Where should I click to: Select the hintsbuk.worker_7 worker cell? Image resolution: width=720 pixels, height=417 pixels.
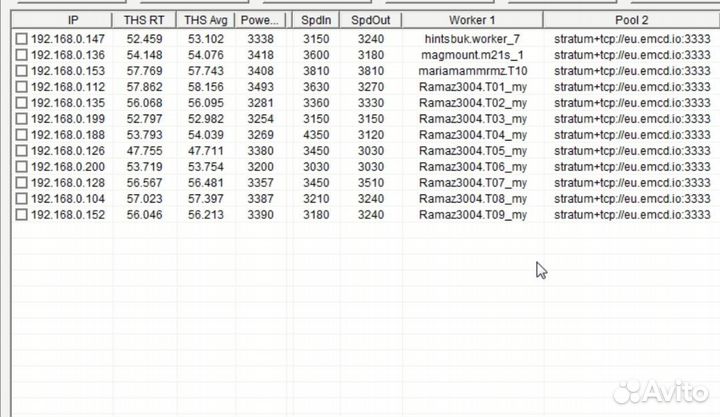472,38
